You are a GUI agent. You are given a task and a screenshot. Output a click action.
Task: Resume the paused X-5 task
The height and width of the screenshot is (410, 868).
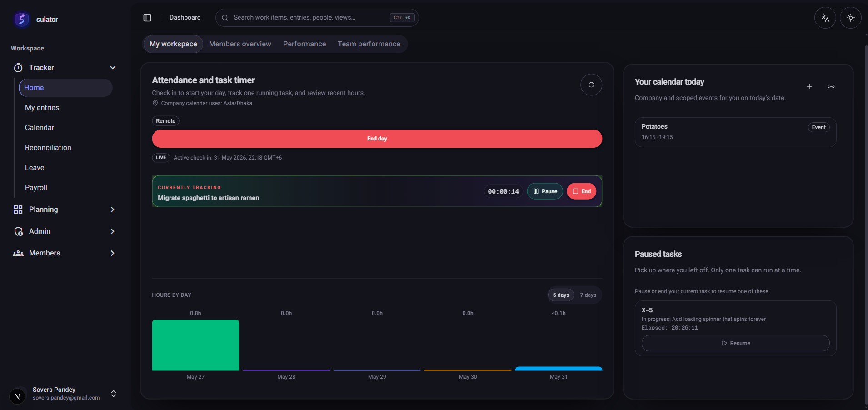[x=735, y=343]
